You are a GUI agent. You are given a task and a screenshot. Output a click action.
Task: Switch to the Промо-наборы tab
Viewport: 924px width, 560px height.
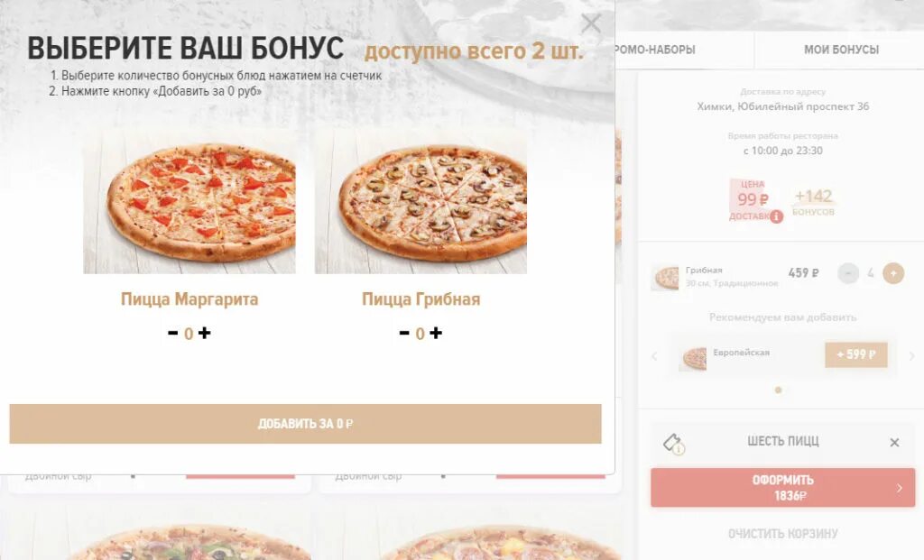654,50
